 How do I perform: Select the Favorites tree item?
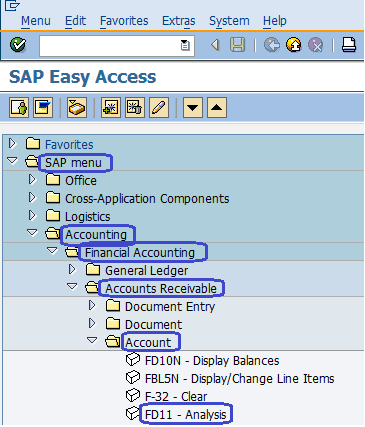click(69, 145)
